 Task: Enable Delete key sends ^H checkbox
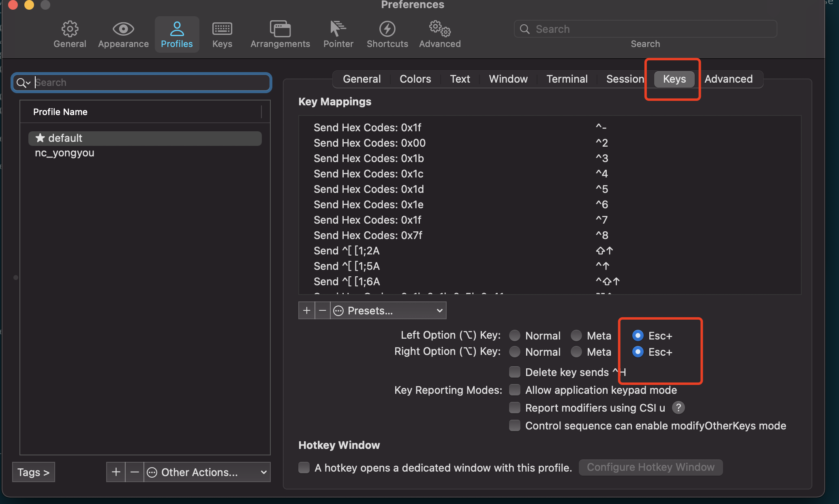515,372
